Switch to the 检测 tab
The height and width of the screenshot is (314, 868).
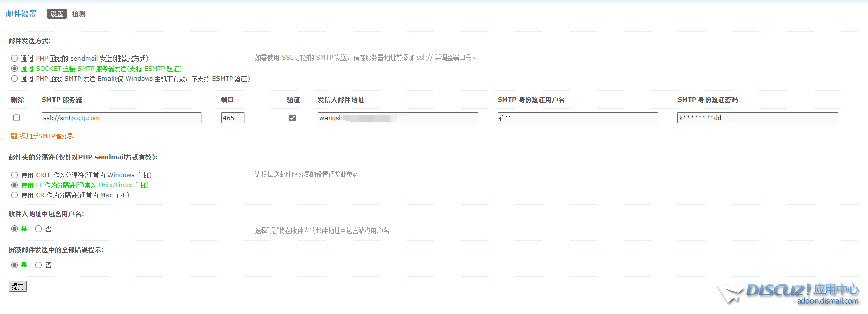(78, 14)
